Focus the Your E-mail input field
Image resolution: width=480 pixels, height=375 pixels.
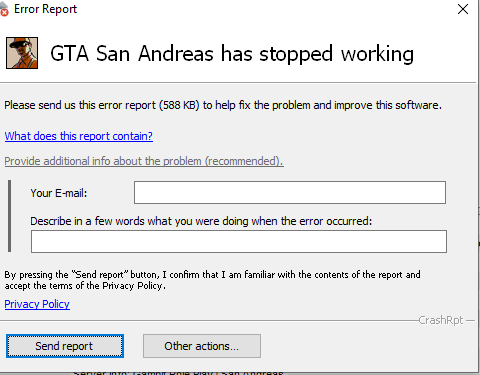click(290, 192)
